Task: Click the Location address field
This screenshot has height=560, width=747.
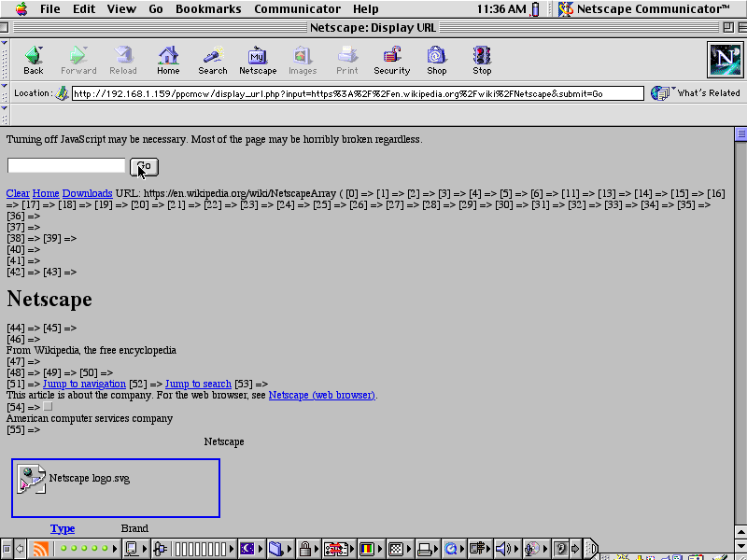Action: pyautogui.click(x=358, y=93)
